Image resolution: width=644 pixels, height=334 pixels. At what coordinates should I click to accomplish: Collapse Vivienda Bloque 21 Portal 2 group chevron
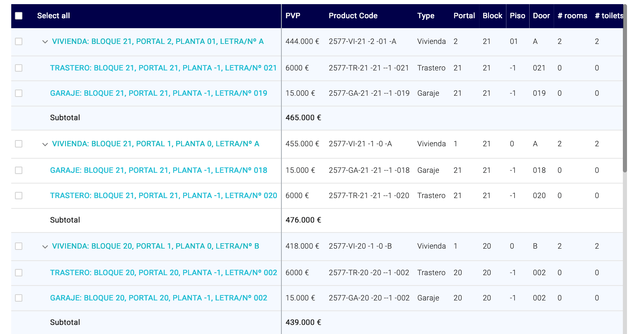coord(45,42)
